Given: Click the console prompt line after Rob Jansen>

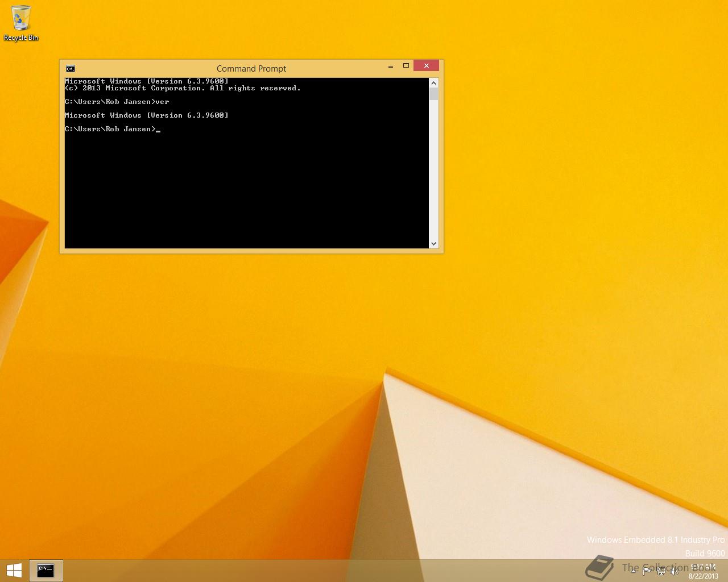Looking at the screenshot, I should coord(159,129).
